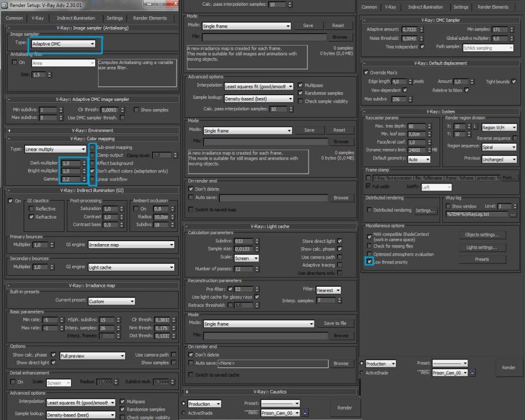The width and height of the screenshot is (525, 420).
Task: Click the Objects settings... button
Action: [x=482, y=235]
